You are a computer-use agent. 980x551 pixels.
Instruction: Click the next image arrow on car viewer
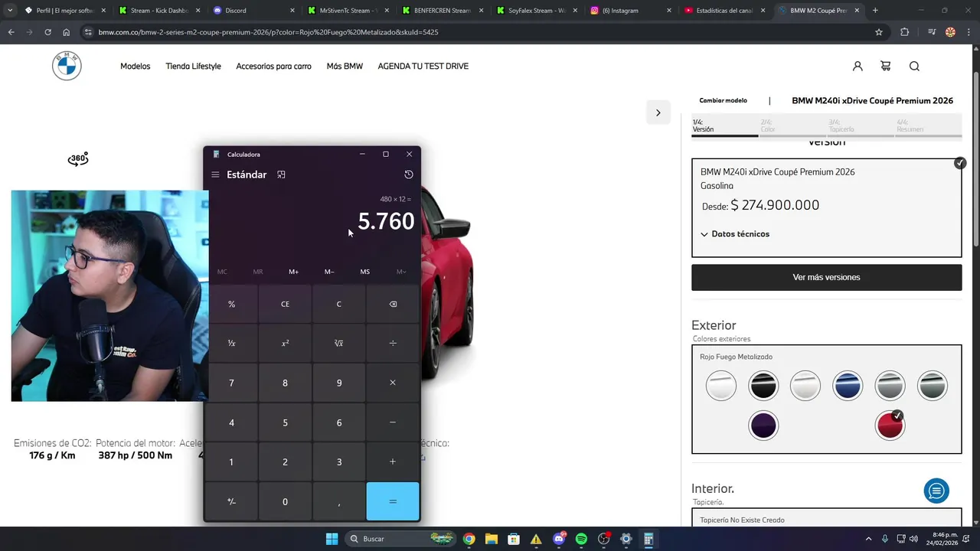(x=658, y=112)
